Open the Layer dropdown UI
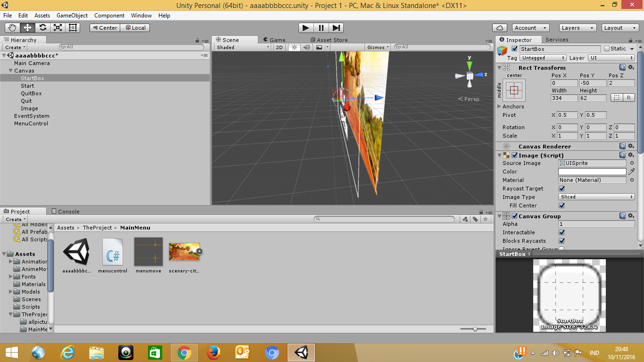The image size is (644, 362). coord(611,58)
